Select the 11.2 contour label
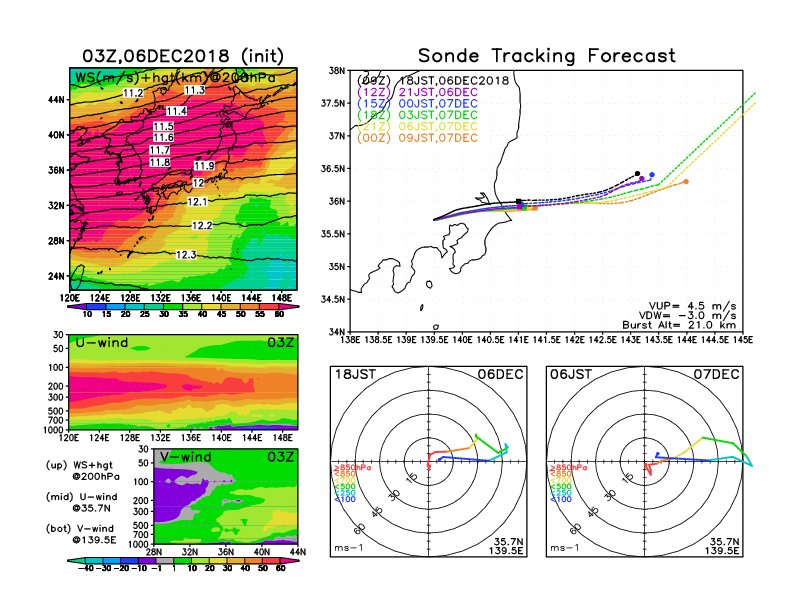792x612 pixels. (x=133, y=93)
